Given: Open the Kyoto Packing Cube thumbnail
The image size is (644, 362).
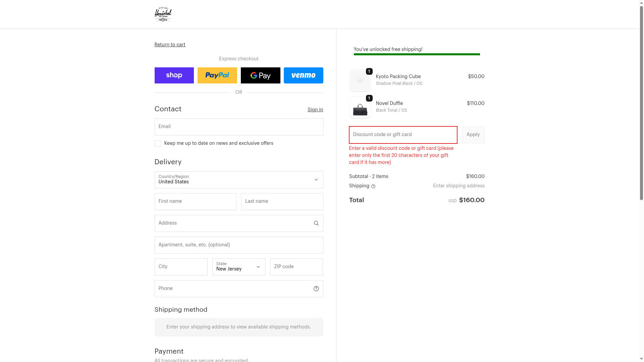Looking at the screenshot, I should click(x=360, y=81).
